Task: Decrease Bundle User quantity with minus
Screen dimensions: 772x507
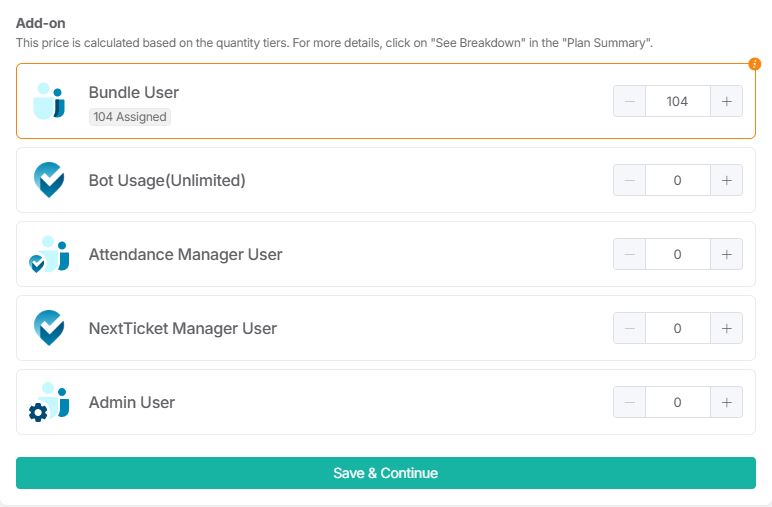Action: pos(629,101)
